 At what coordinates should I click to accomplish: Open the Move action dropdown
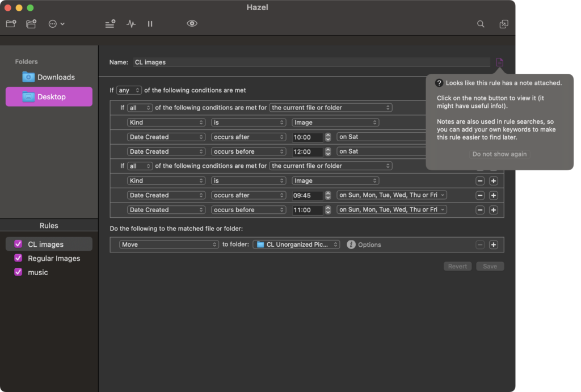tap(169, 245)
